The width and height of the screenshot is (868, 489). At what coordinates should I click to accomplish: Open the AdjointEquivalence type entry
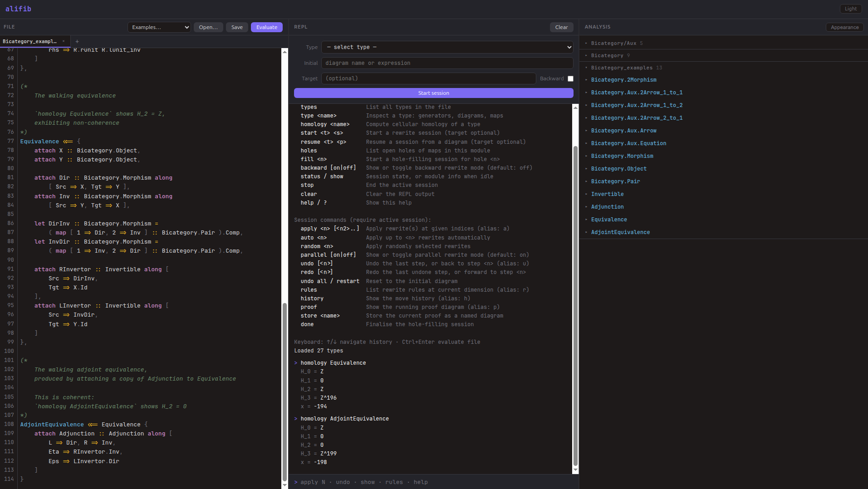(620, 232)
